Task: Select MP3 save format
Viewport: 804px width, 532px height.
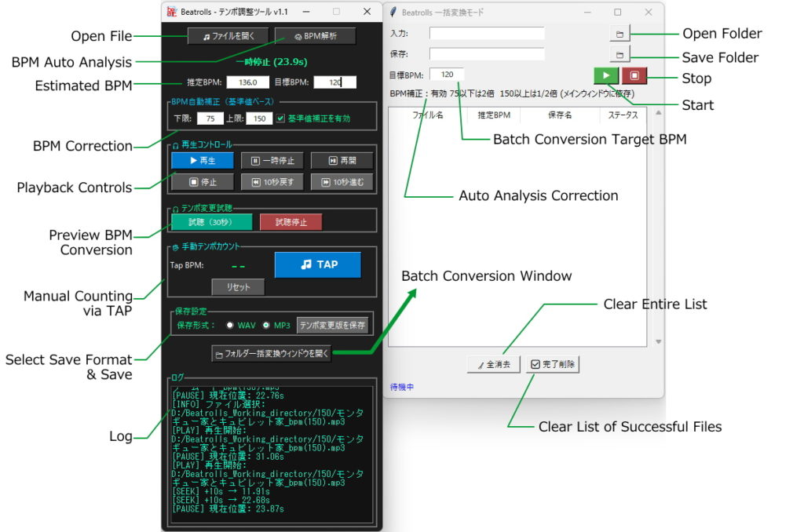Action: (x=266, y=325)
